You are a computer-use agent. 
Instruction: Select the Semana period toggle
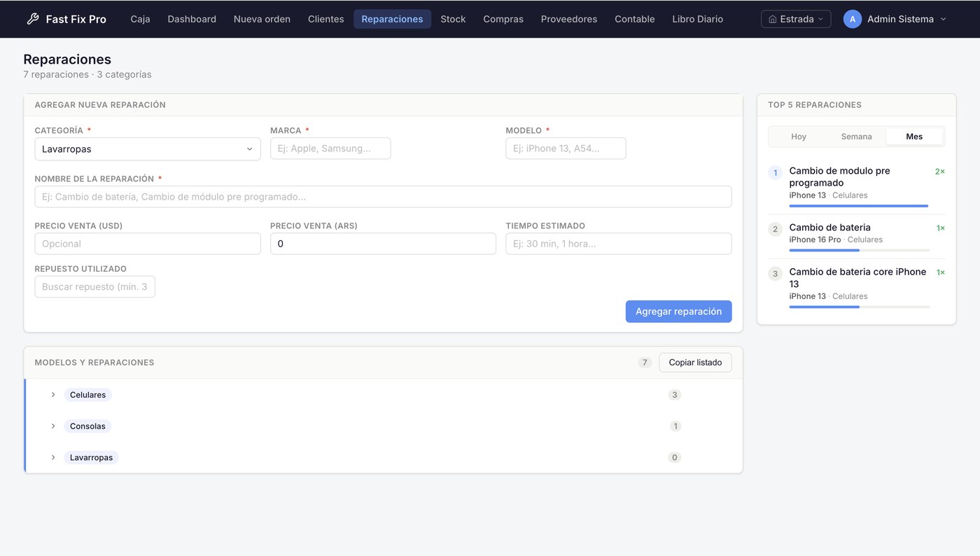tap(856, 137)
